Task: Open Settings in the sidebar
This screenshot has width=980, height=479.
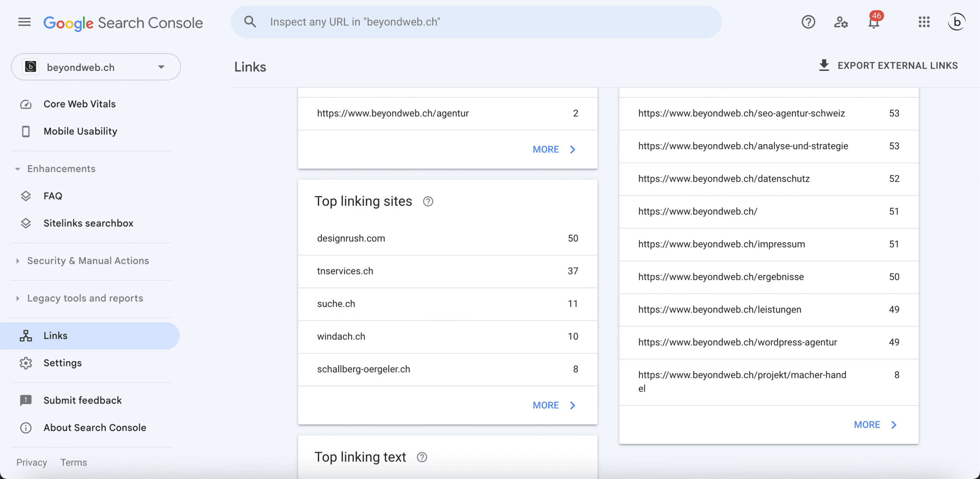Action: pyautogui.click(x=90, y=363)
